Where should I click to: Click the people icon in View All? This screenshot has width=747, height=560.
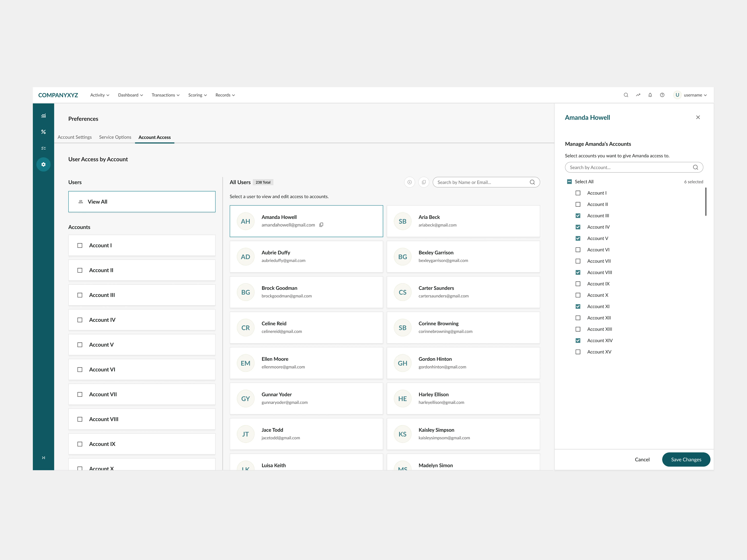point(81,202)
